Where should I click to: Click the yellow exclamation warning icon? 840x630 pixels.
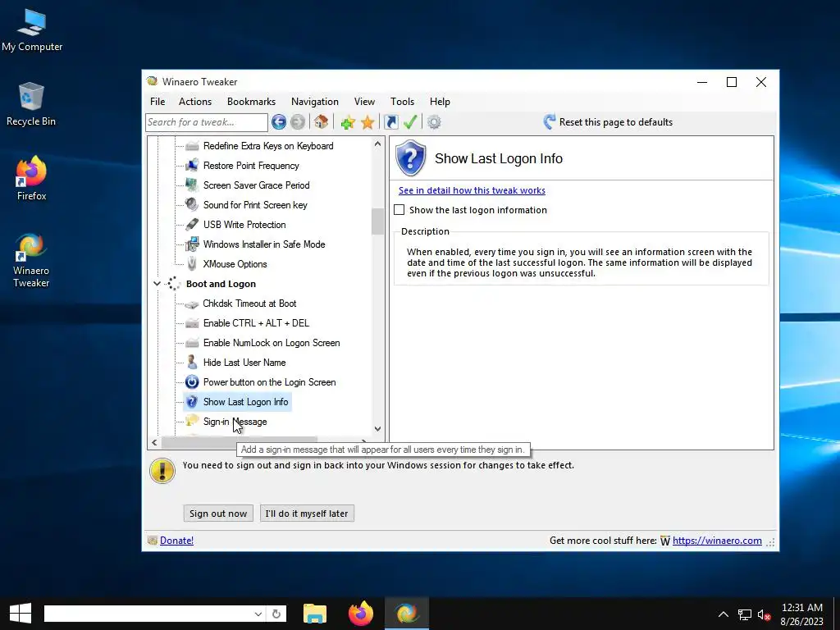[x=162, y=471]
